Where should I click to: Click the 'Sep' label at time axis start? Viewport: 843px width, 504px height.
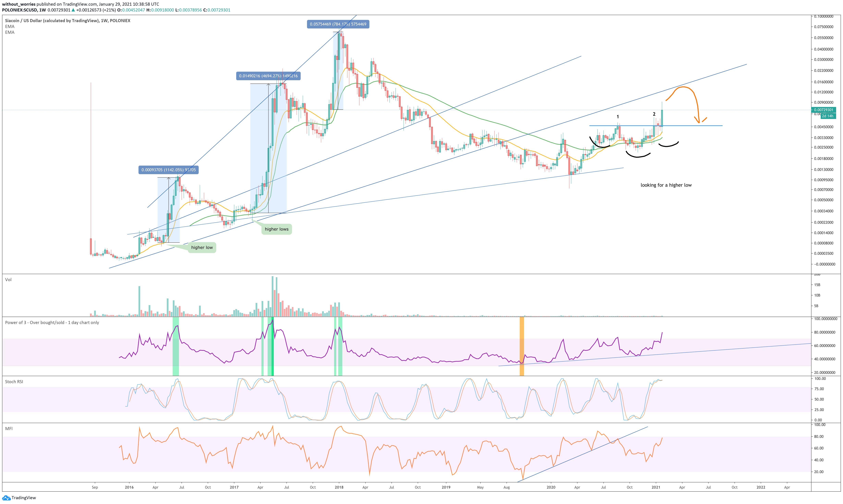point(95,487)
